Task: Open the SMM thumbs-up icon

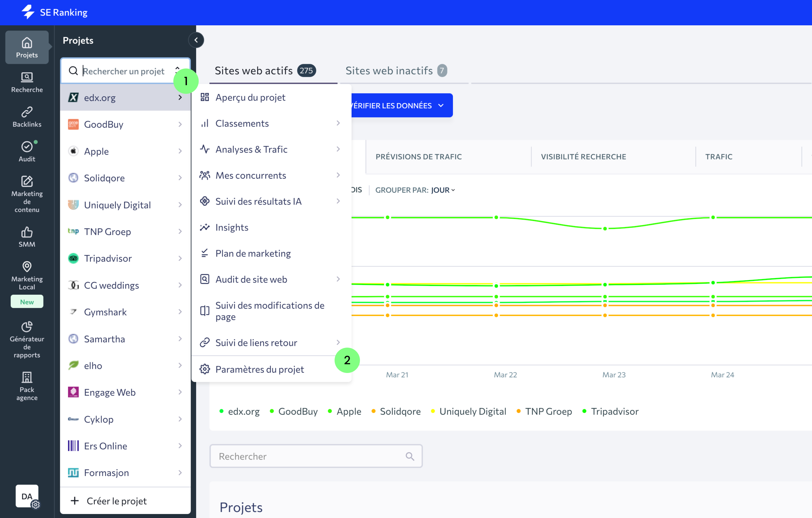Action: [x=27, y=232]
